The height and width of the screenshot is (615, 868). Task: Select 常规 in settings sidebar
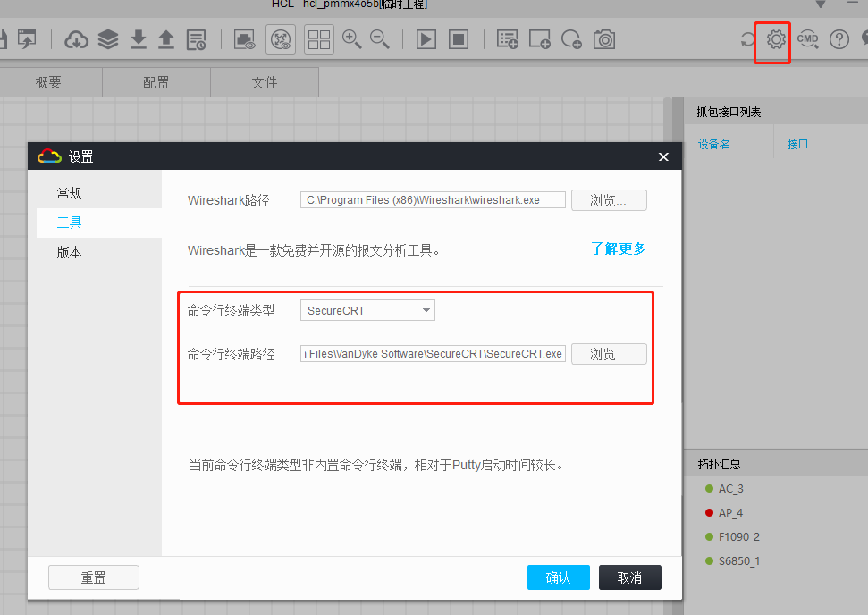point(69,193)
